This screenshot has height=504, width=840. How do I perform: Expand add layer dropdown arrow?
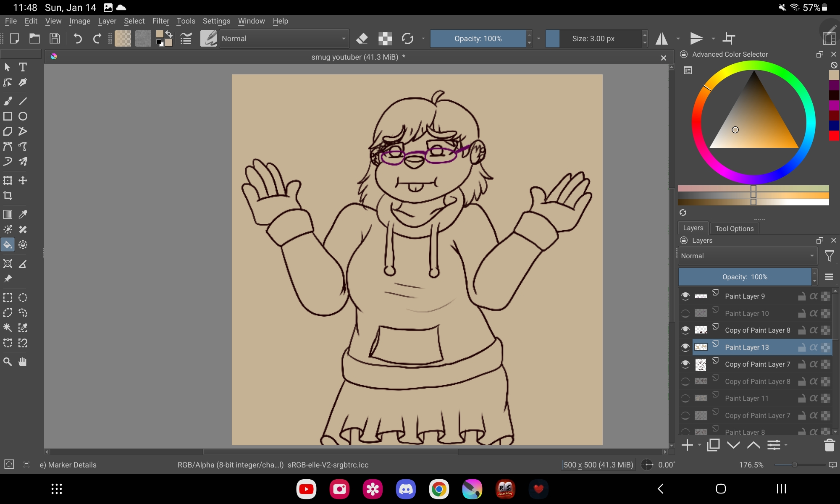[700, 445]
